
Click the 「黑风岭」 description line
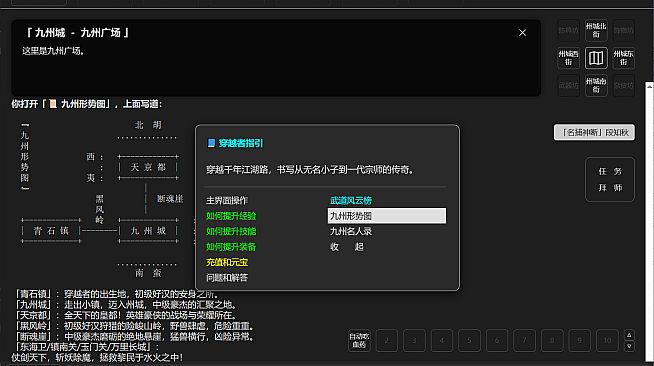pyautogui.click(x=134, y=326)
